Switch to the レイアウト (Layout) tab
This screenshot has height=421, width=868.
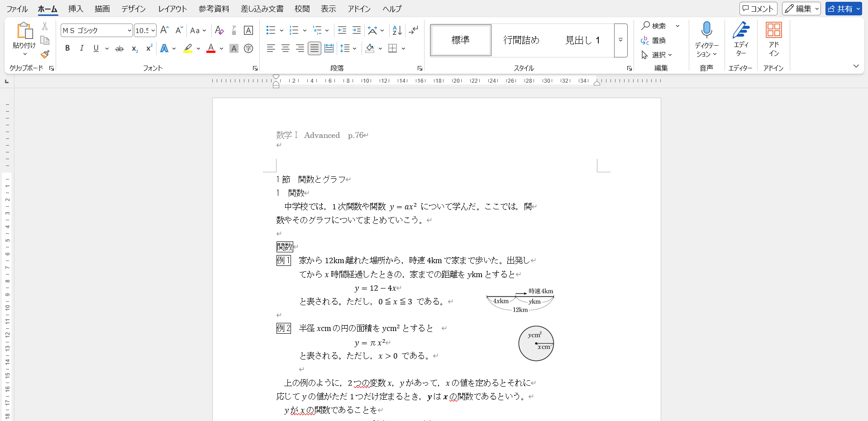[x=172, y=9]
